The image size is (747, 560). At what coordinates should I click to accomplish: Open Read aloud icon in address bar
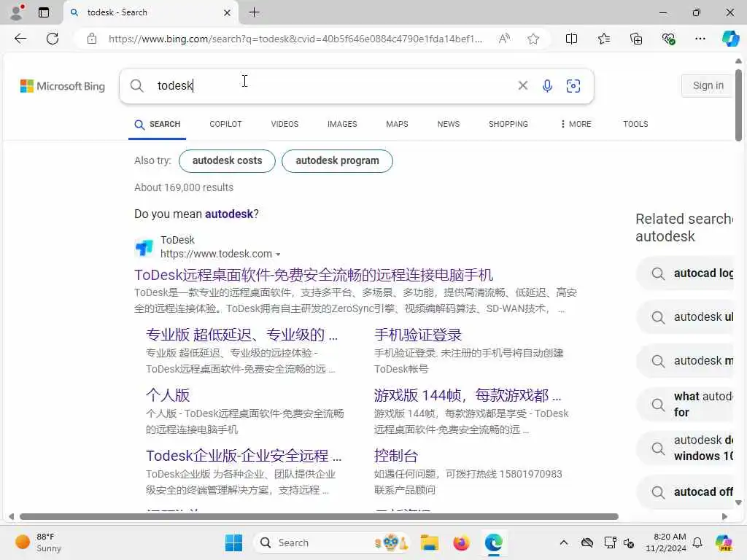click(504, 39)
